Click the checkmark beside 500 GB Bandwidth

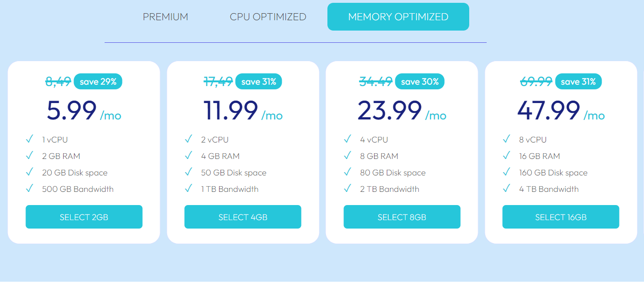coord(29,188)
